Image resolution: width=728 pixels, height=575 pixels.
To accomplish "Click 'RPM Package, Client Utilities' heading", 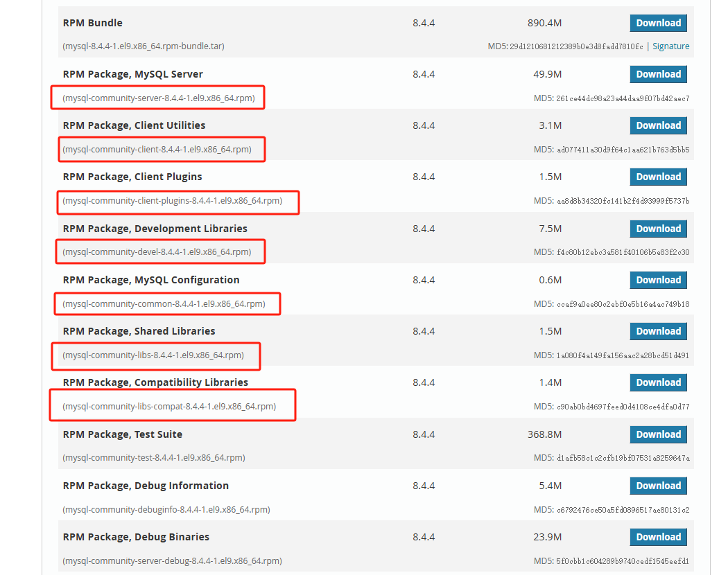I will (x=135, y=125).
